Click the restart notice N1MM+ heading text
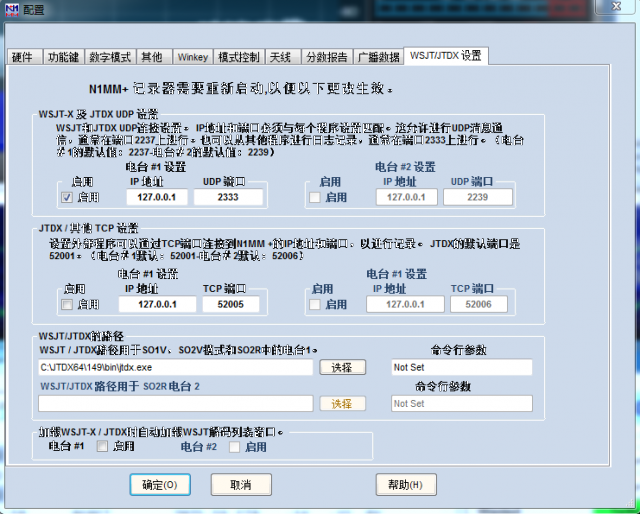This screenshot has height=514, width=640. click(241, 89)
